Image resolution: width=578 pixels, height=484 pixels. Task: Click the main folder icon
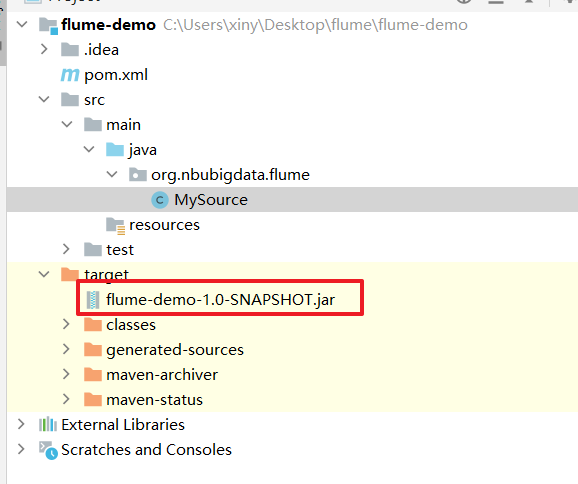[93, 125]
